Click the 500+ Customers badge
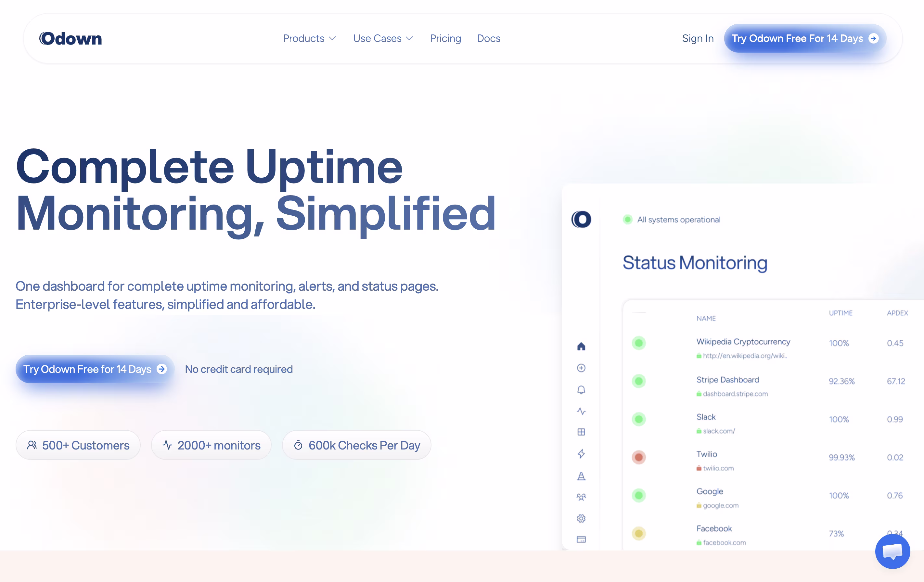This screenshot has height=582, width=924. [x=78, y=445]
